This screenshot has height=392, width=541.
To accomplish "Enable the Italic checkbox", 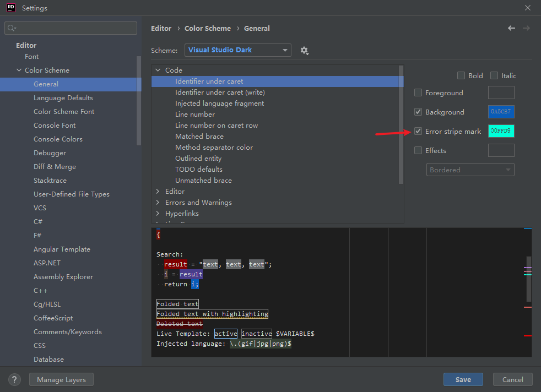I will pyautogui.click(x=494, y=75).
